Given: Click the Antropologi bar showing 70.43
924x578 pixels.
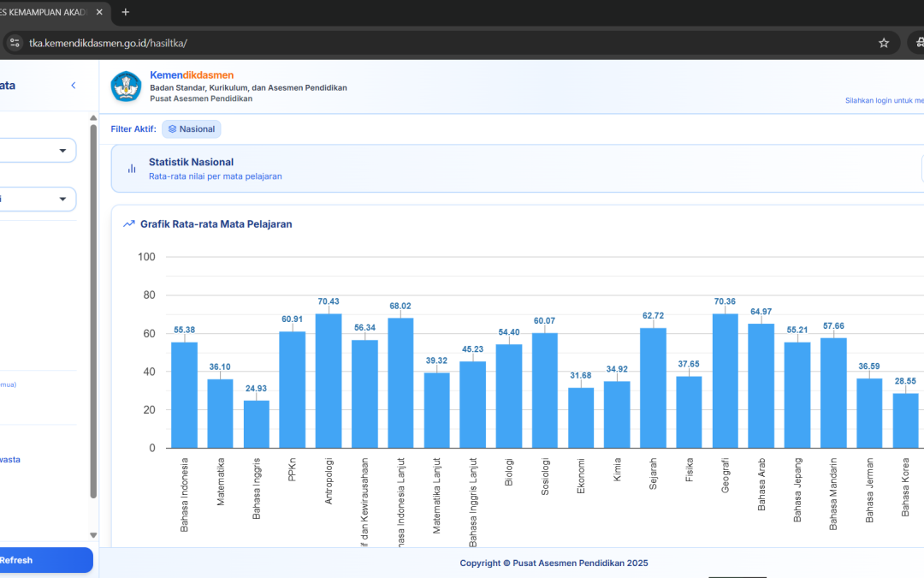Looking at the screenshot, I should 329,381.
